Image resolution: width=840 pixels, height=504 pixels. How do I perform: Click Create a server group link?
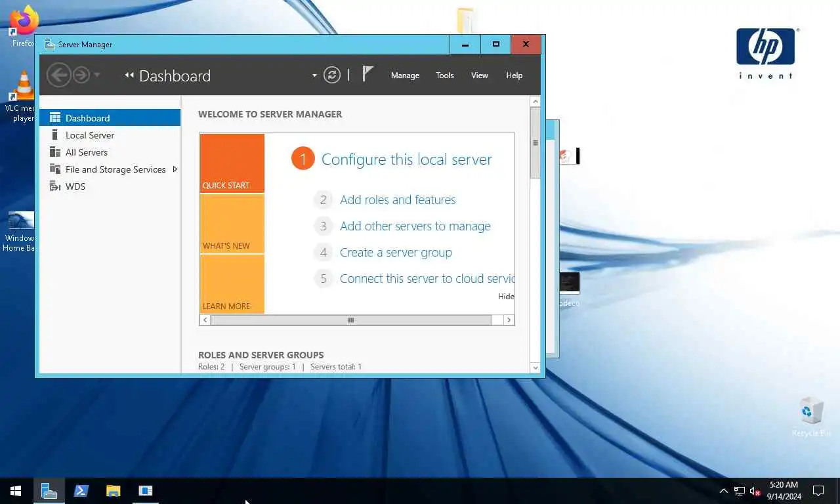396,253
